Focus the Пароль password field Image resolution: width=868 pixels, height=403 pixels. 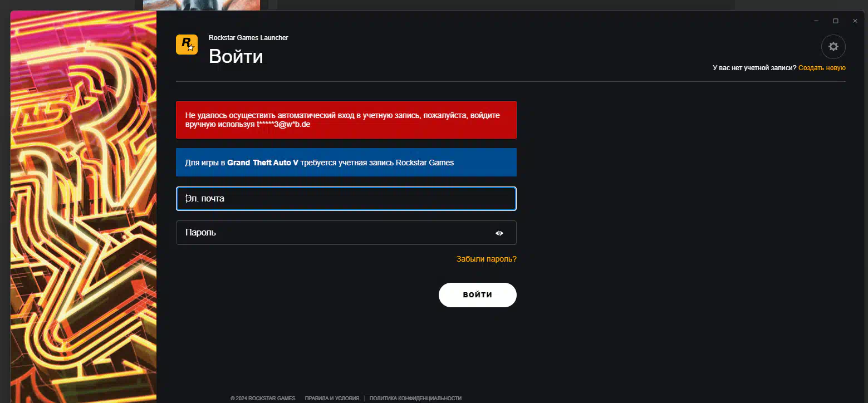pos(346,233)
